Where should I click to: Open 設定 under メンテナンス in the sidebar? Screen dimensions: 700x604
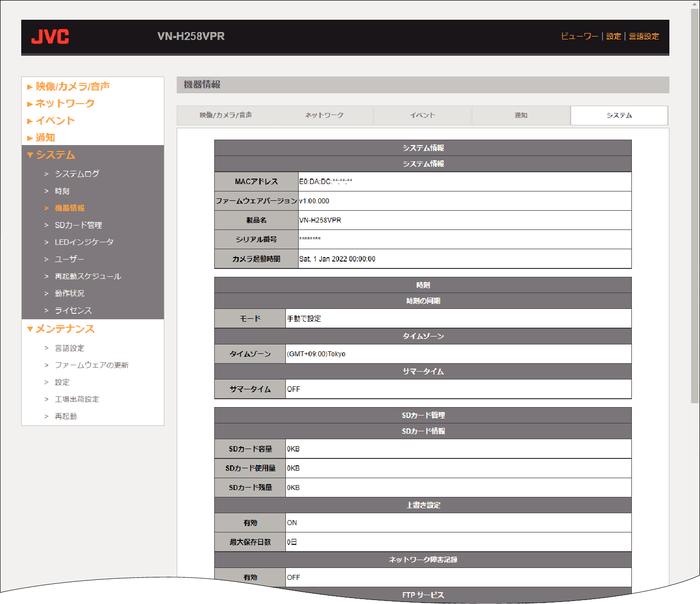click(x=62, y=382)
